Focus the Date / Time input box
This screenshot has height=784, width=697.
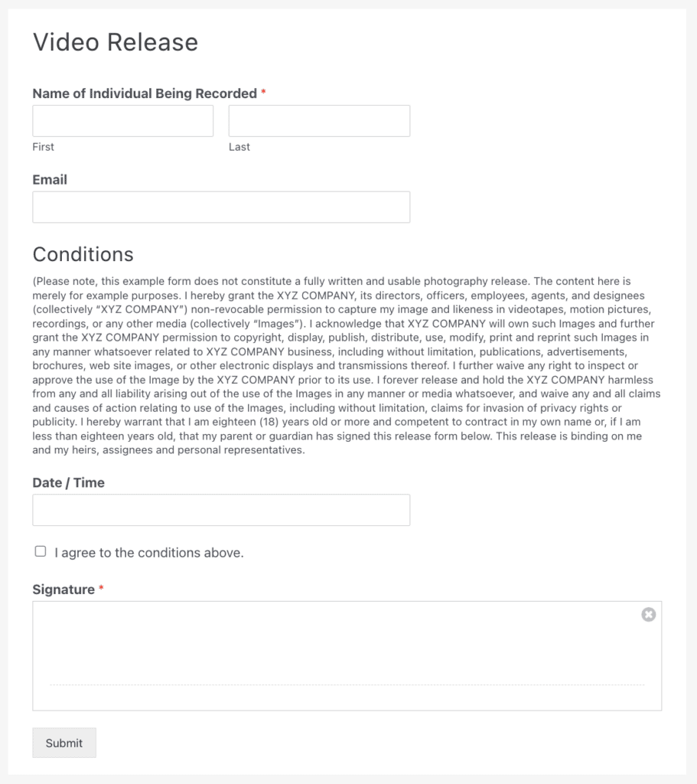[221, 509]
